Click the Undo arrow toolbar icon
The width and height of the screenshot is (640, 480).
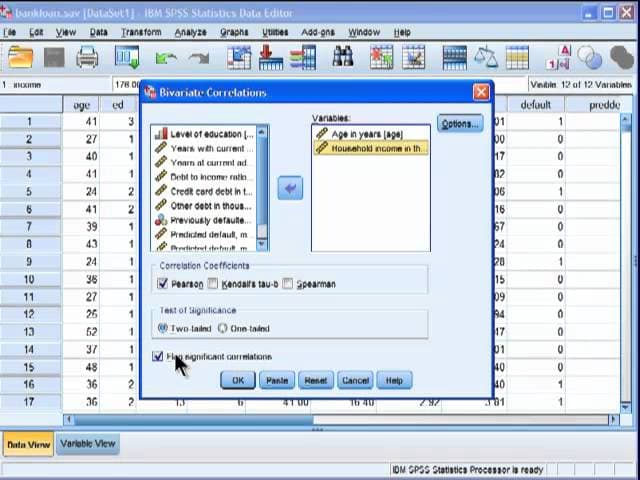point(166,58)
